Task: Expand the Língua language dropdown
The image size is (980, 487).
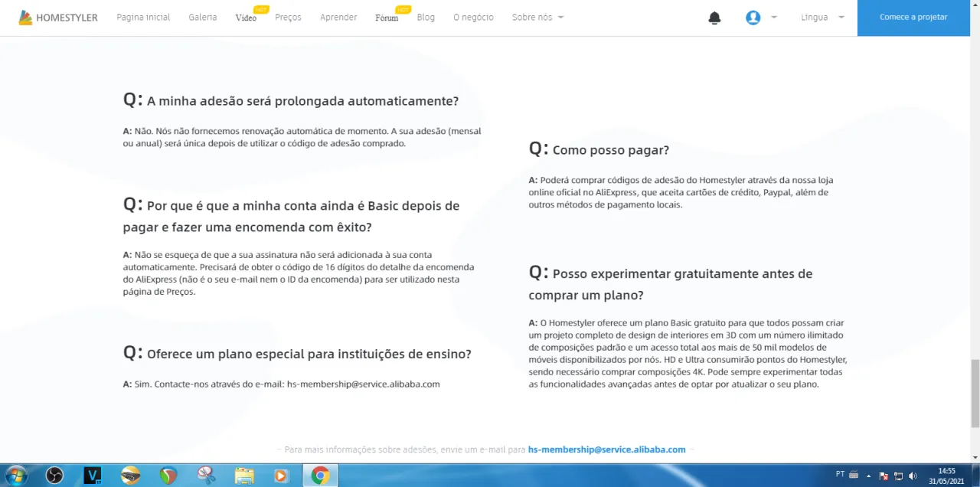Action: (822, 18)
